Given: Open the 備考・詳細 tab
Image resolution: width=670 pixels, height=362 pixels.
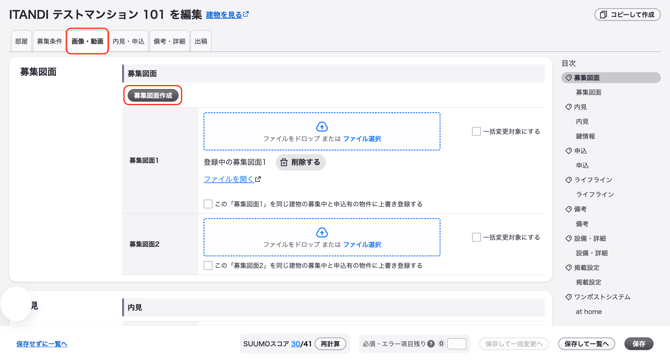Looking at the screenshot, I should (169, 41).
